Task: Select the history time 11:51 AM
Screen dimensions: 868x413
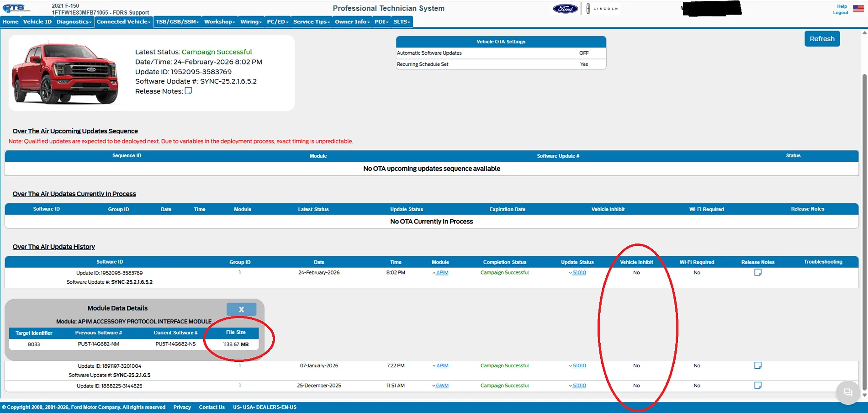Action: [396, 386]
